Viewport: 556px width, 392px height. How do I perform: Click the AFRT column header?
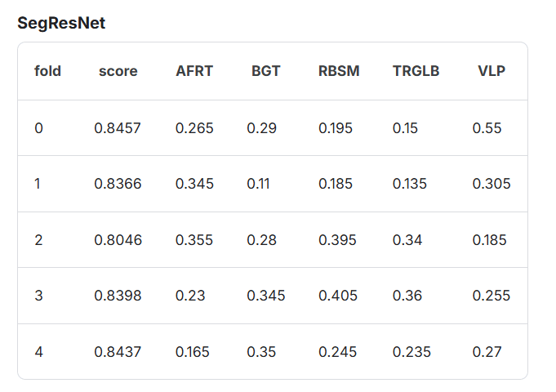point(194,71)
